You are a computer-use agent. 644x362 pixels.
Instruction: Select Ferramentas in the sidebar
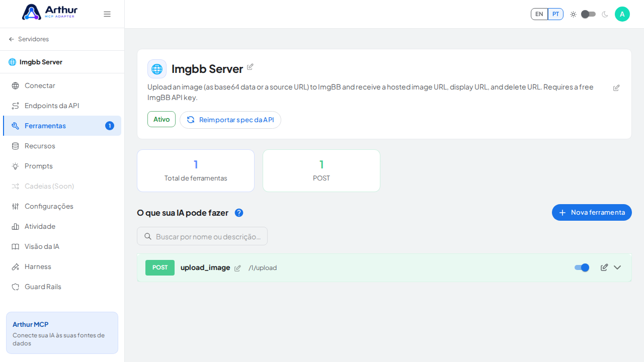coord(62,126)
